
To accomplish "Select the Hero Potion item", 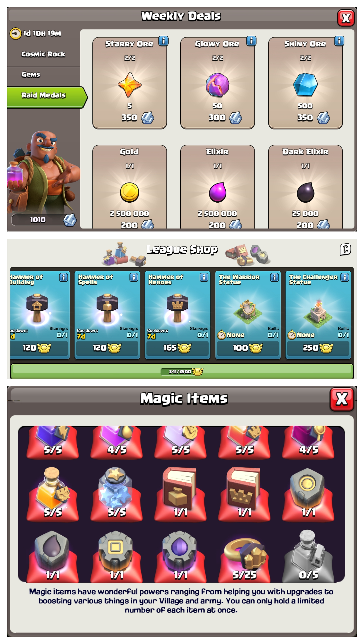I will (53, 493).
